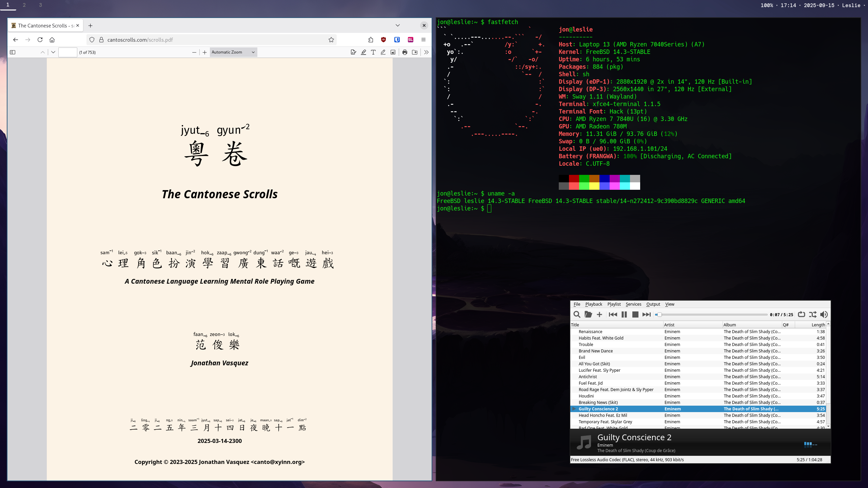Open the Services menu in Audacious

point(633,304)
